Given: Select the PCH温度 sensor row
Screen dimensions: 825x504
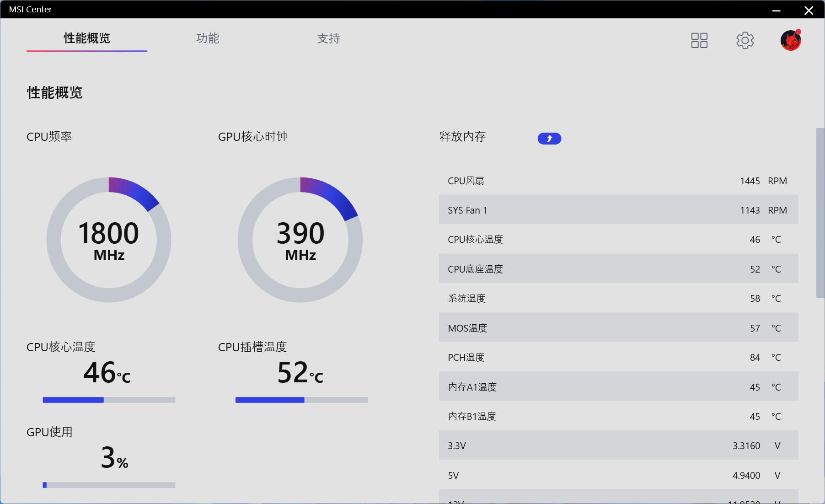Looking at the screenshot, I should point(617,357).
